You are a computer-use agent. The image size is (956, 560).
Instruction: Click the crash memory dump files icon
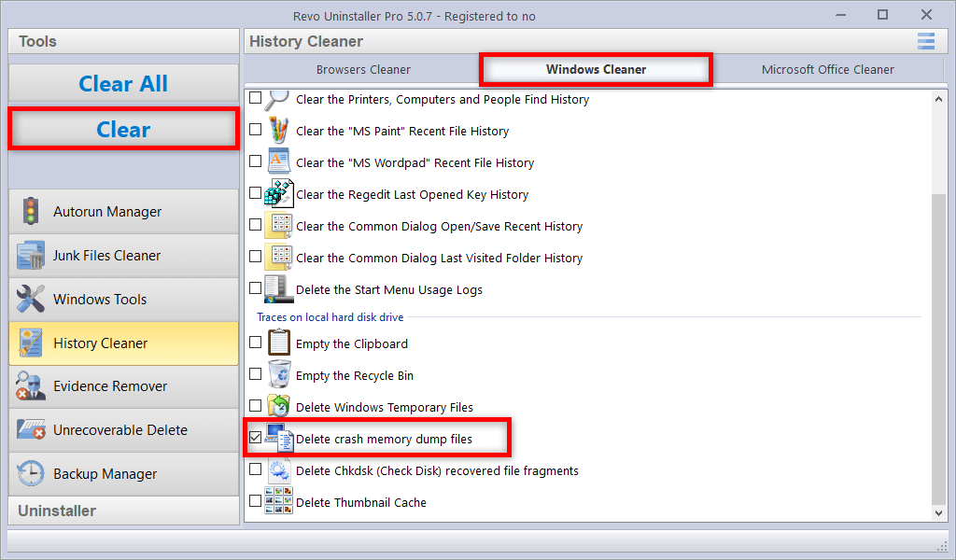click(x=279, y=438)
